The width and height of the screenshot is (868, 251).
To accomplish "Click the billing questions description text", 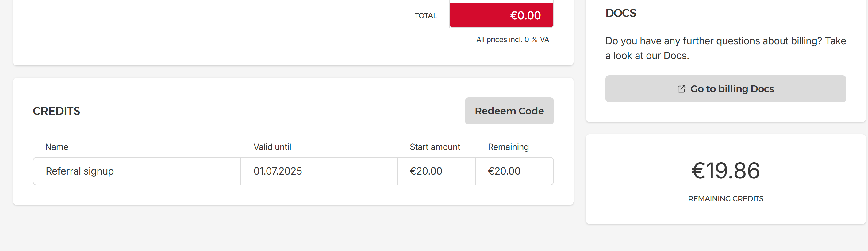I will click(725, 48).
